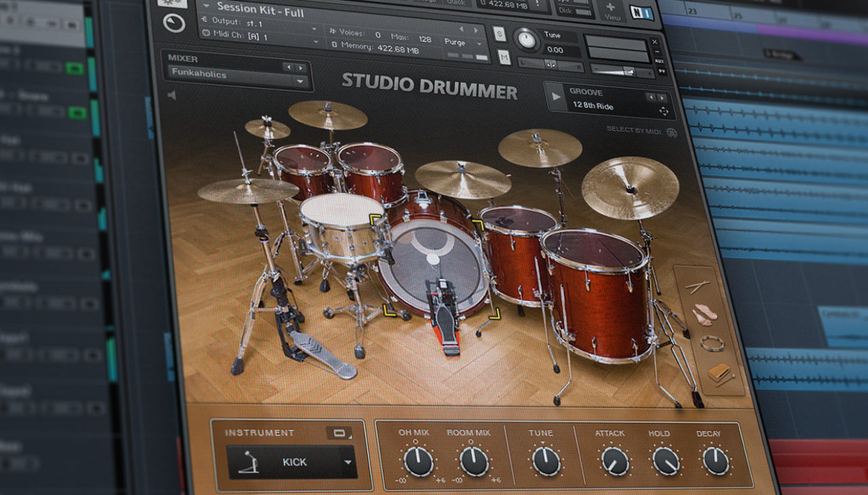This screenshot has width=868, height=495.
Task: Click the MIDI learn icon beside INSTRUMENT
Action: point(338,433)
